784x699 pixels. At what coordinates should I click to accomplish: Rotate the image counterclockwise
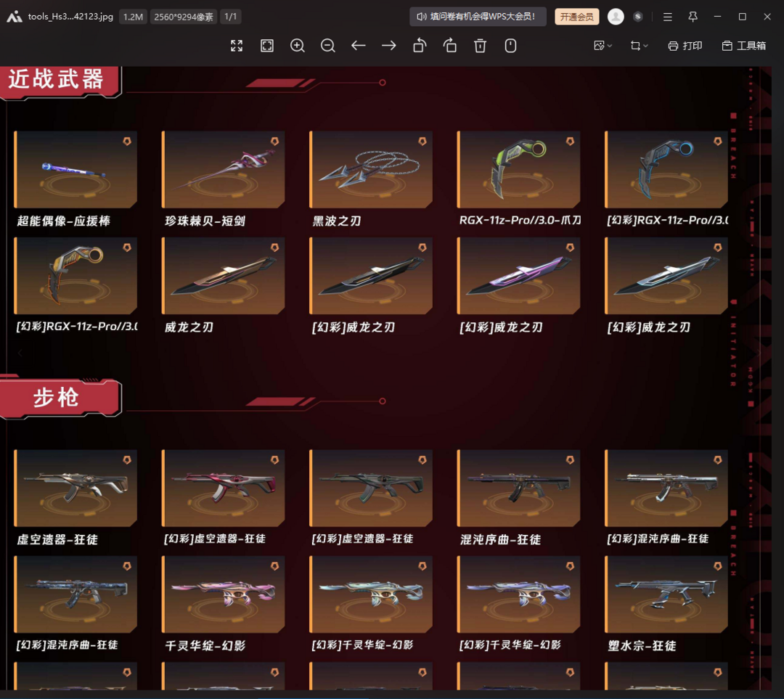click(x=420, y=46)
